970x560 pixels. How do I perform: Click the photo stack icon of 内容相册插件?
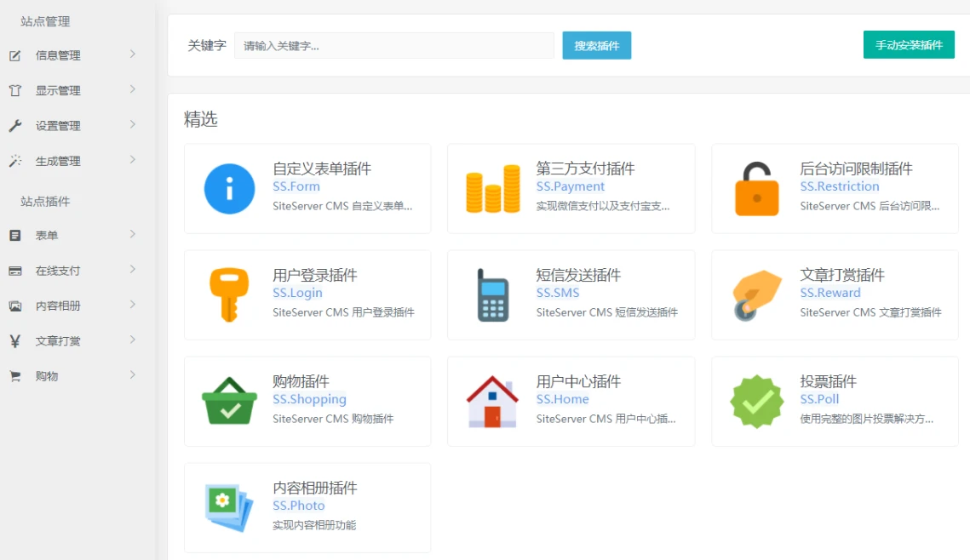pos(229,507)
